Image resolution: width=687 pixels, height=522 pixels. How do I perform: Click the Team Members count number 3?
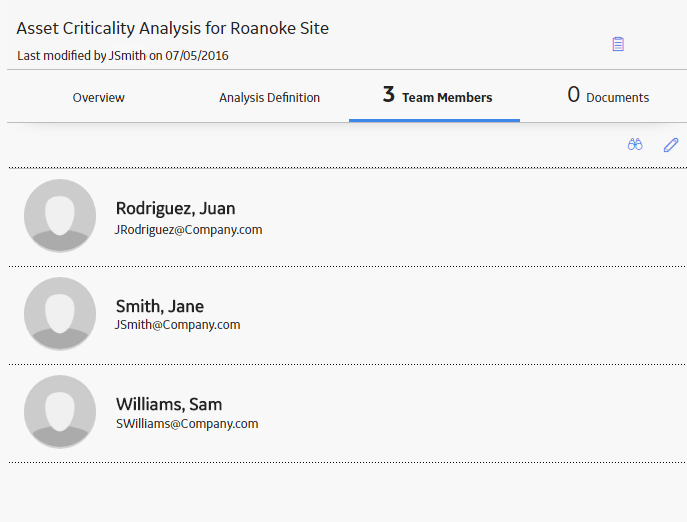[389, 95]
